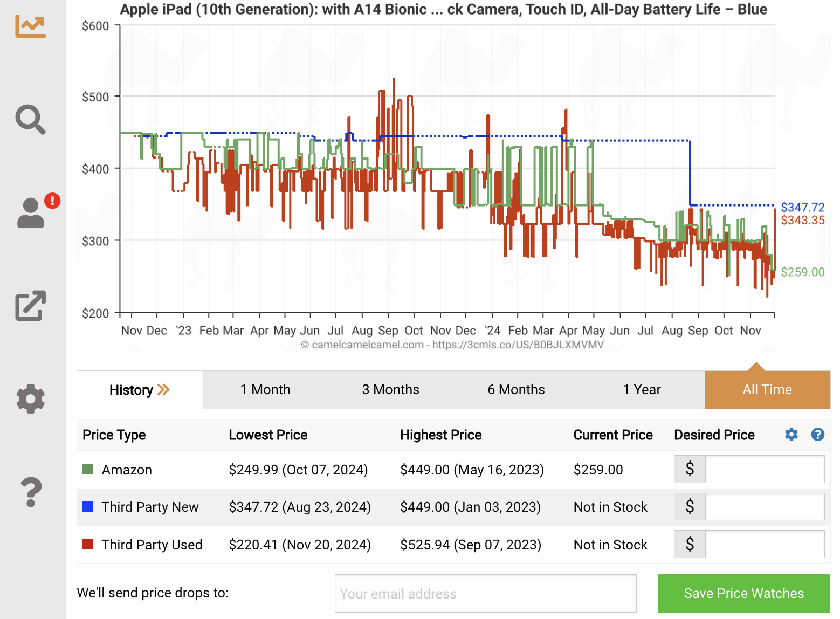Click the red Third Party Used swatch

pos(88,544)
